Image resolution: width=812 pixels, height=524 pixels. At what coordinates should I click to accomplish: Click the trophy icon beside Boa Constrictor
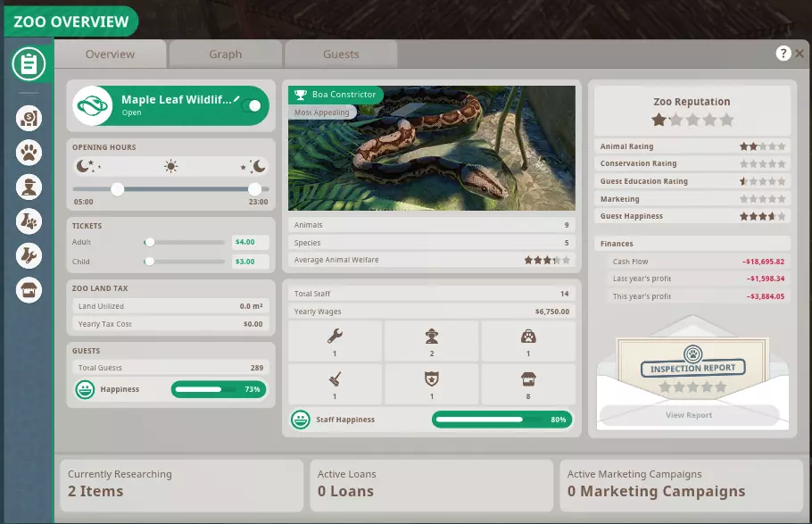pyautogui.click(x=301, y=95)
